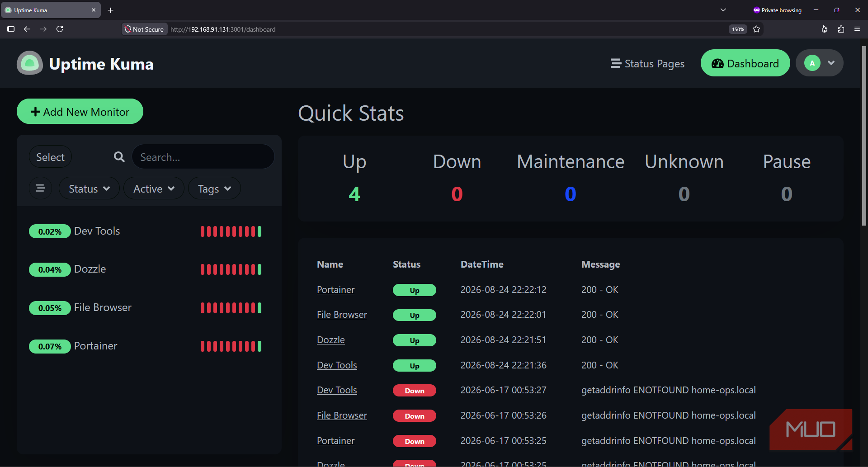The height and width of the screenshot is (467, 868).
Task: Click the flame clear-data icon in toolbar
Action: (x=825, y=29)
